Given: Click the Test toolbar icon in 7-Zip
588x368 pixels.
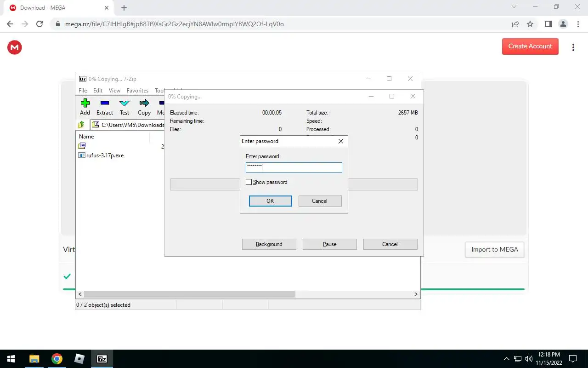Looking at the screenshot, I should [x=124, y=107].
